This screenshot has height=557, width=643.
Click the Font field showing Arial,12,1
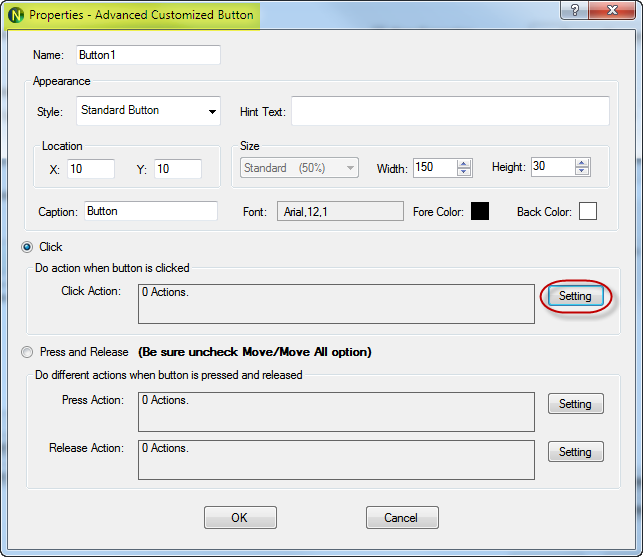point(340,211)
